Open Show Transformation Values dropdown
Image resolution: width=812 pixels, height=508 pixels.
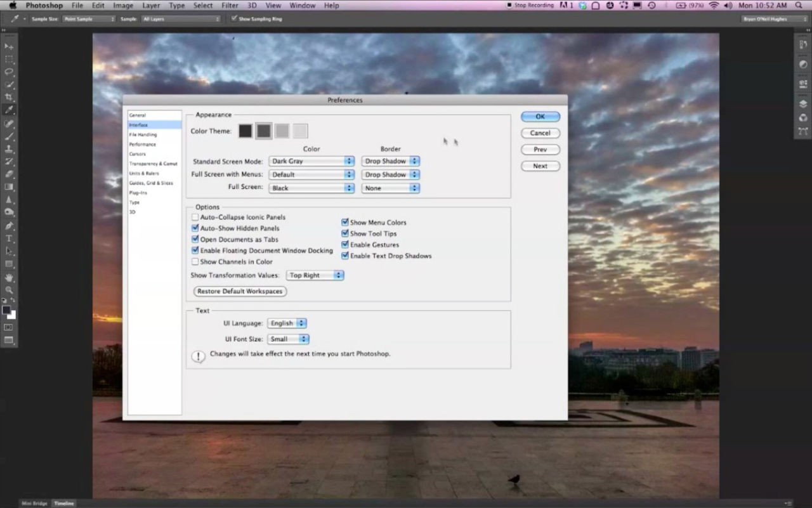pyautogui.click(x=315, y=275)
